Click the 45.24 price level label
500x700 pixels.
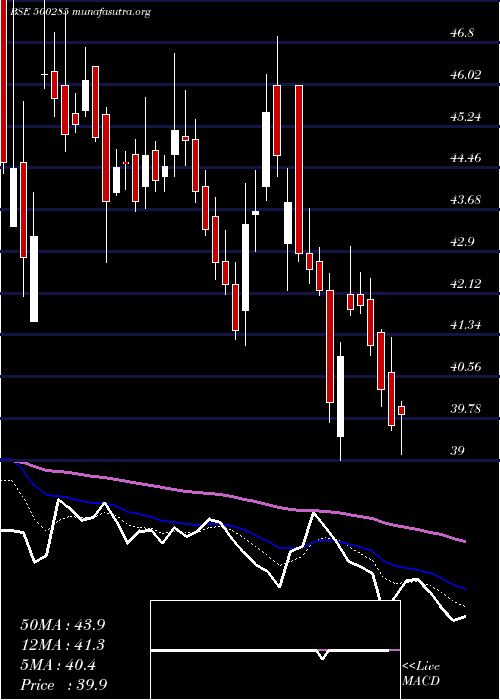point(466,117)
